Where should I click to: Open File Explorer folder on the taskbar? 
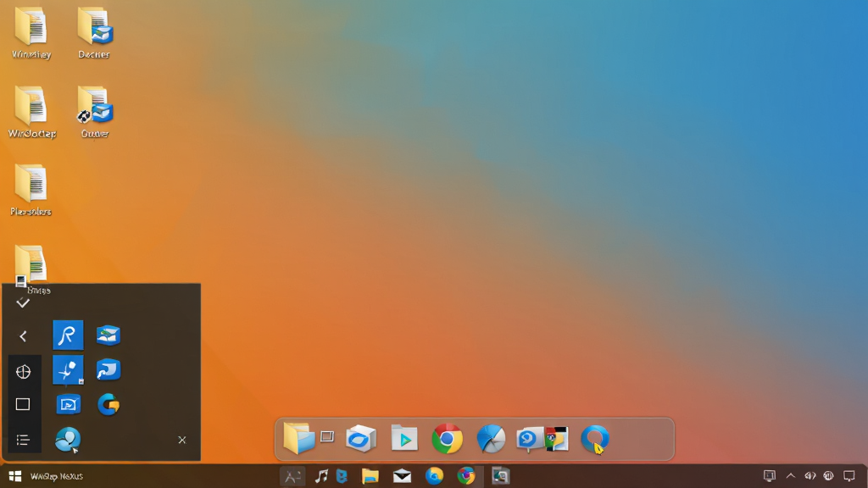click(370, 476)
